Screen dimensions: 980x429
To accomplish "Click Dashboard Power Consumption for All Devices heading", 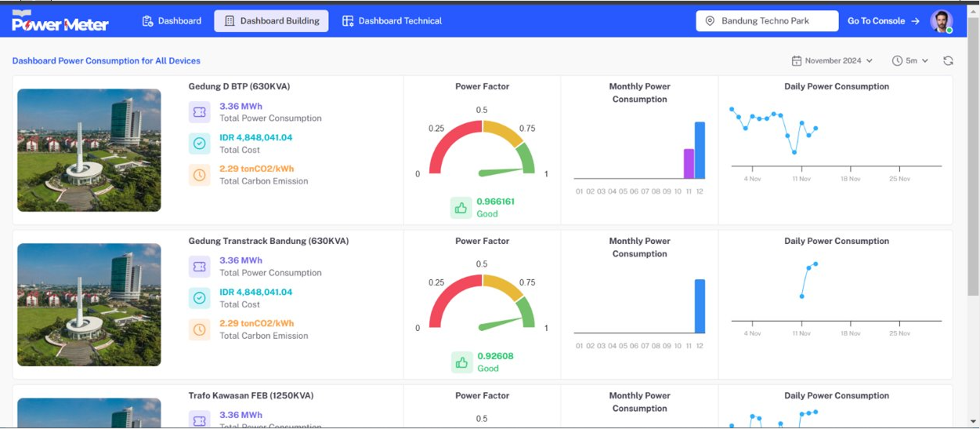I will point(107,60).
